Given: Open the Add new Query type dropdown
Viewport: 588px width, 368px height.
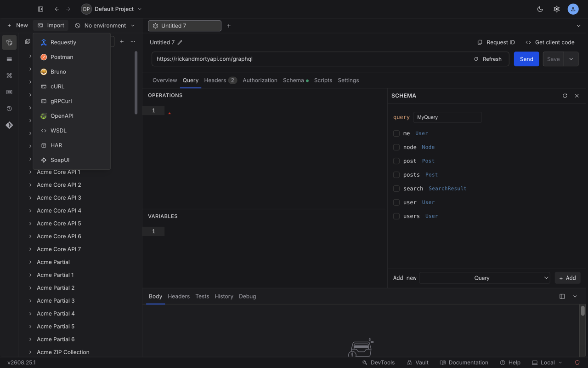Looking at the screenshot, I should (485, 278).
